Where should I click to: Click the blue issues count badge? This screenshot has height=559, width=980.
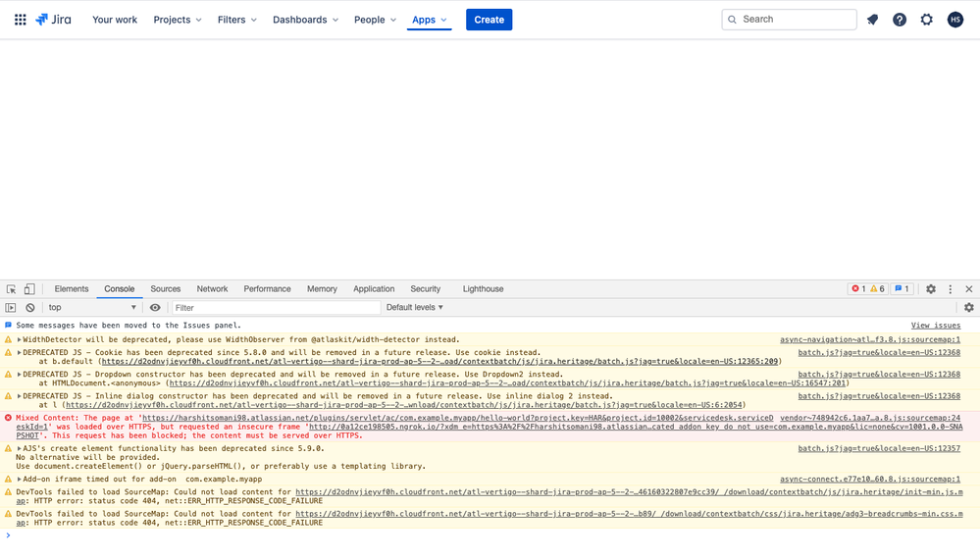coord(902,288)
